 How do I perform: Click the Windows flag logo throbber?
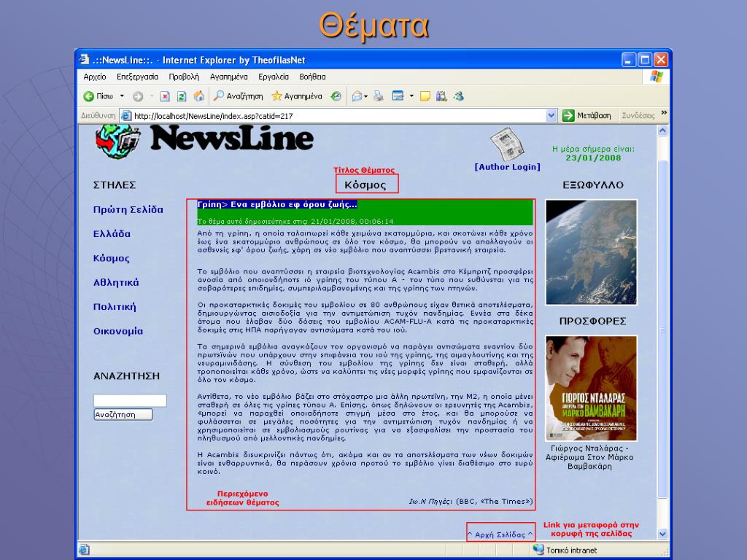point(656,77)
